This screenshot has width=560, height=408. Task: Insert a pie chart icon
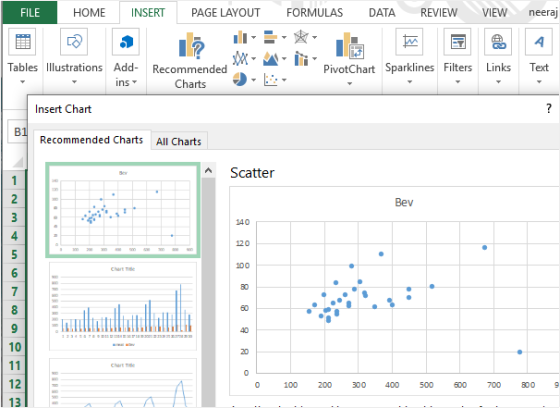[240, 79]
